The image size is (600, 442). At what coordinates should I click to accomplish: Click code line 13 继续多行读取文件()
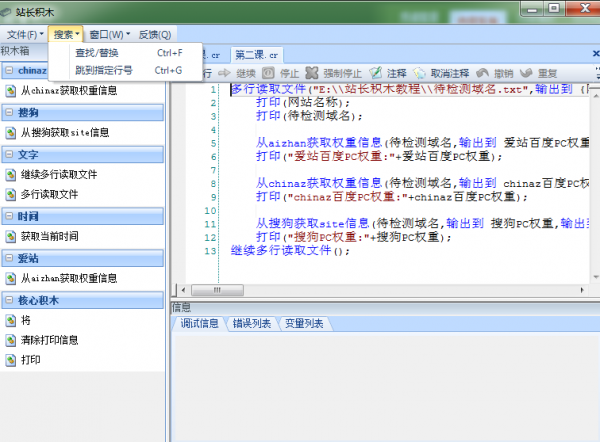point(290,251)
